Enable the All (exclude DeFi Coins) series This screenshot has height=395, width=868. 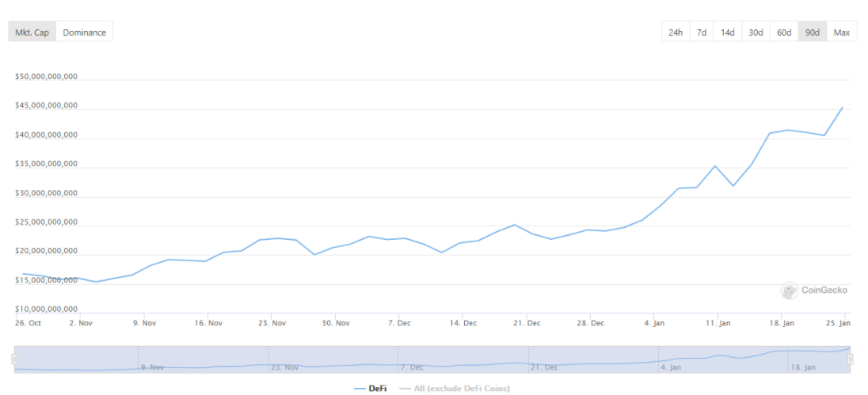click(455, 388)
